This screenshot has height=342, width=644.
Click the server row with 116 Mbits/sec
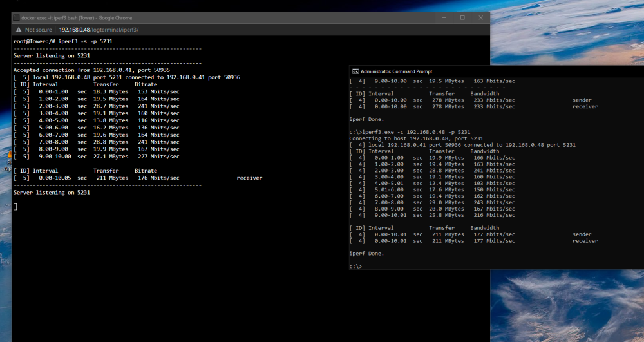click(x=97, y=120)
